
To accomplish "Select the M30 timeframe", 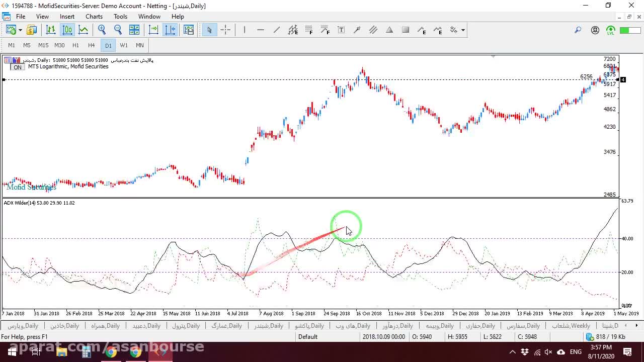I will 59,45.
